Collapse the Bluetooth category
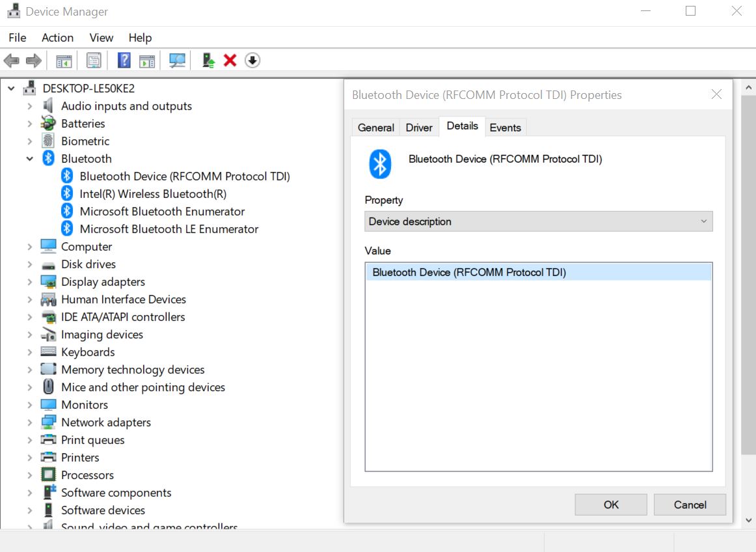The image size is (756, 552). click(29, 158)
